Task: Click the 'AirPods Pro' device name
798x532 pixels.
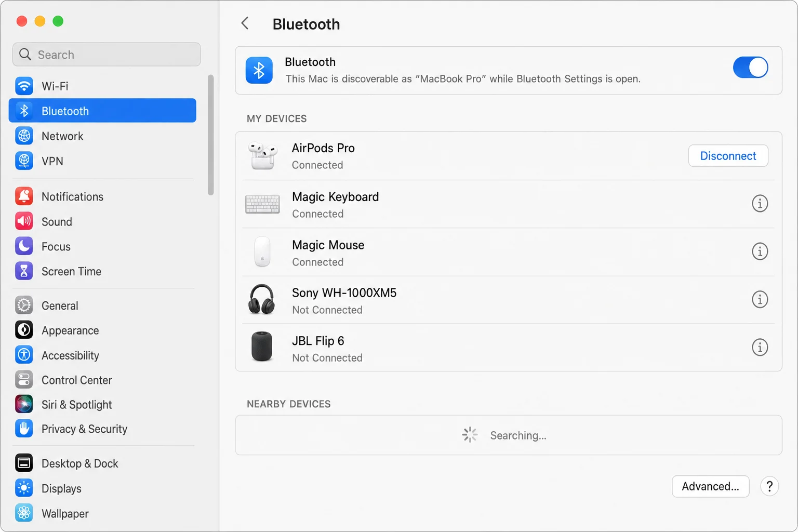Action: (x=323, y=148)
